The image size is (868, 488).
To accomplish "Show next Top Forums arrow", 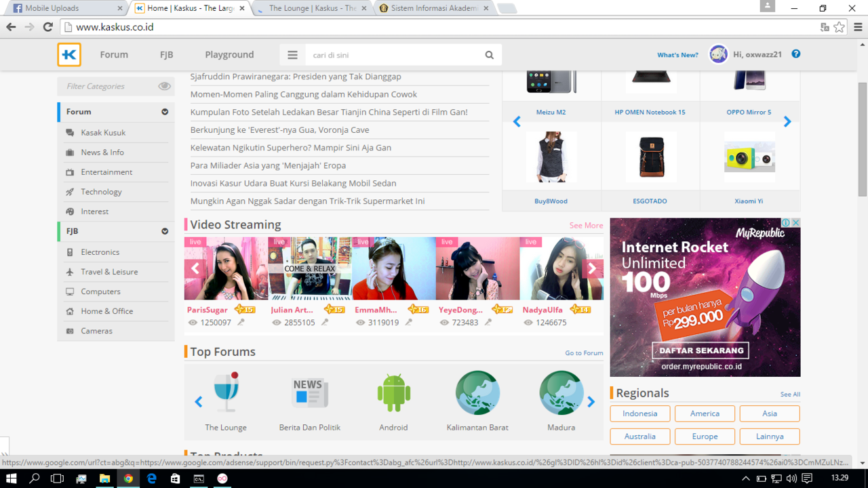I will (x=591, y=402).
